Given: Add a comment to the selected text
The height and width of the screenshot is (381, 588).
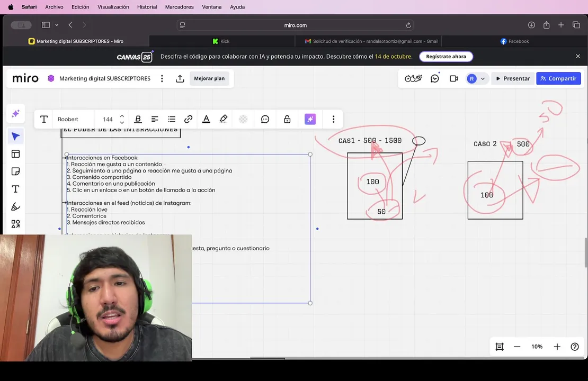Looking at the screenshot, I should click(x=265, y=119).
